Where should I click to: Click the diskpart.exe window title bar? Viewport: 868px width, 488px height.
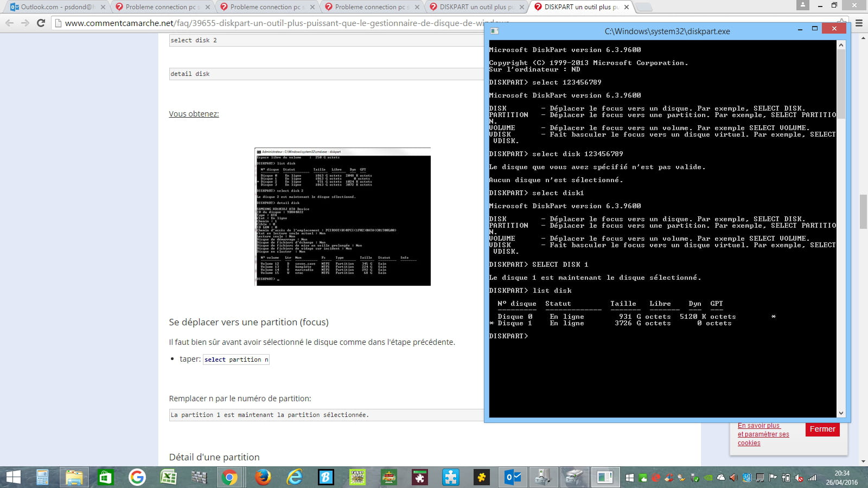(x=667, y=31)
